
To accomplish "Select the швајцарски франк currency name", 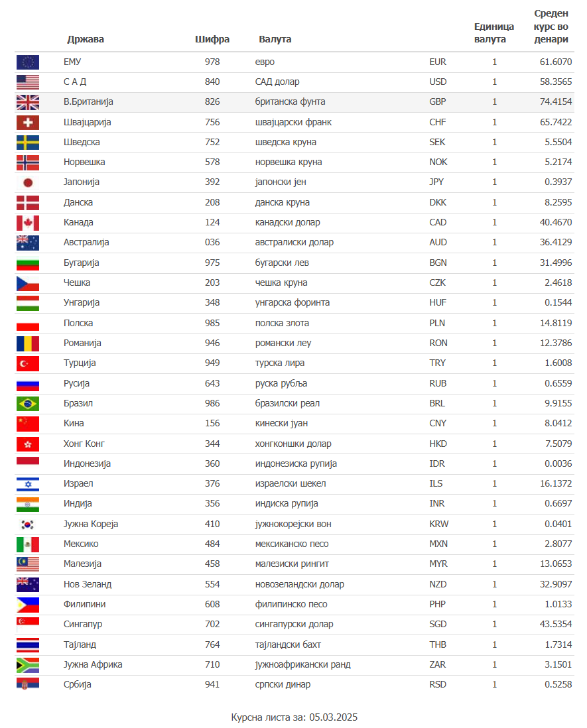I will point(293,123).
